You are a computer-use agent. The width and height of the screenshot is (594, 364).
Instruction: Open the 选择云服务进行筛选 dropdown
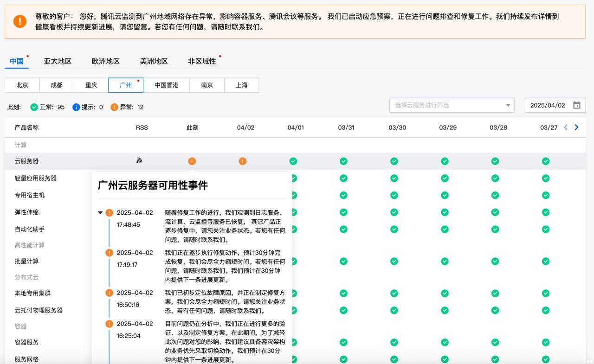pos(452,105)
